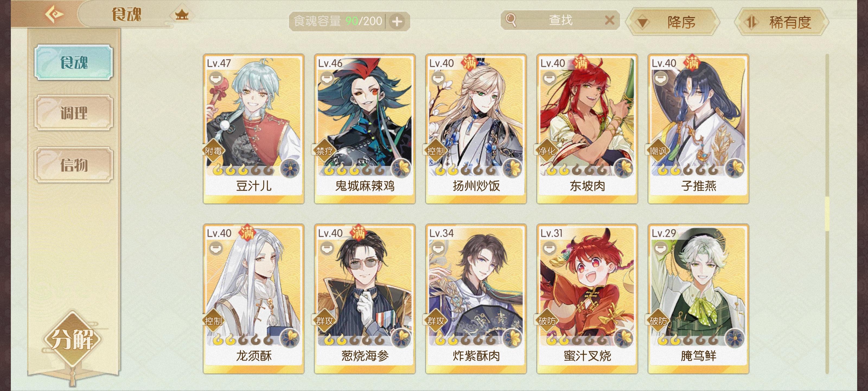This screenshot has width=868, height=391.
Task: Toggle the 降序 sort order
Action: click(x=673, y=22)
